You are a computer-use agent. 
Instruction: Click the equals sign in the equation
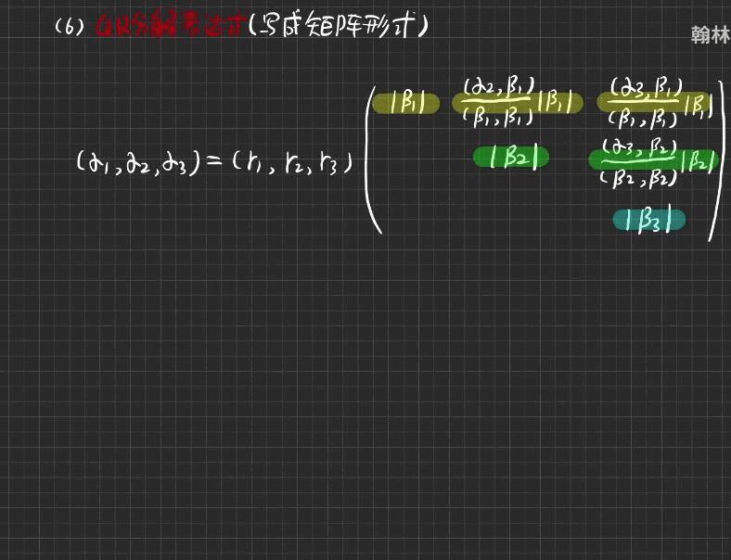pos(212,162)
